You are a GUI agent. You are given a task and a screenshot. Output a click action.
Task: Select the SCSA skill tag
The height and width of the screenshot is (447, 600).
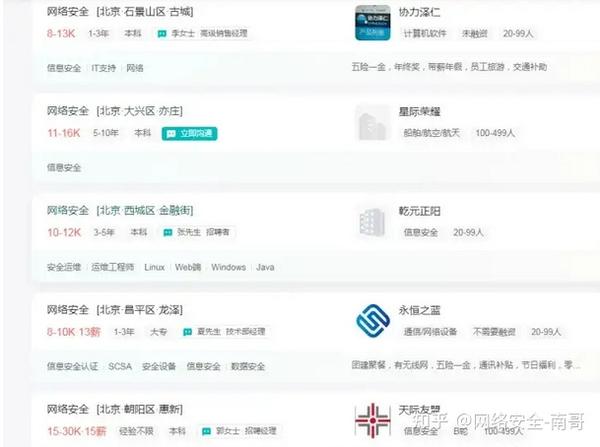tap(120, 366)
